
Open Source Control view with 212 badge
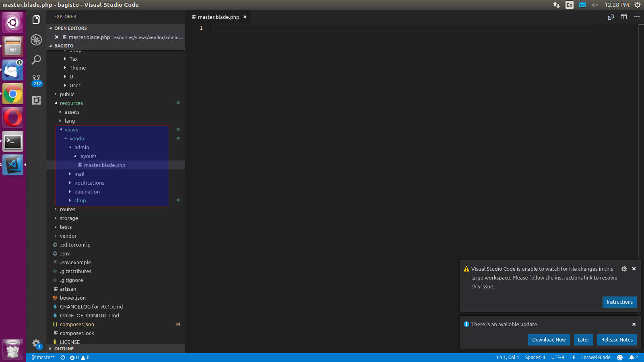click(37, 80)
